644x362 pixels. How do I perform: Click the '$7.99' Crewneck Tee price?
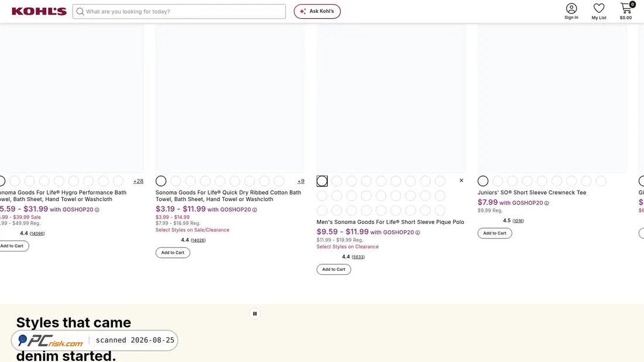click(x=488, y=202)
